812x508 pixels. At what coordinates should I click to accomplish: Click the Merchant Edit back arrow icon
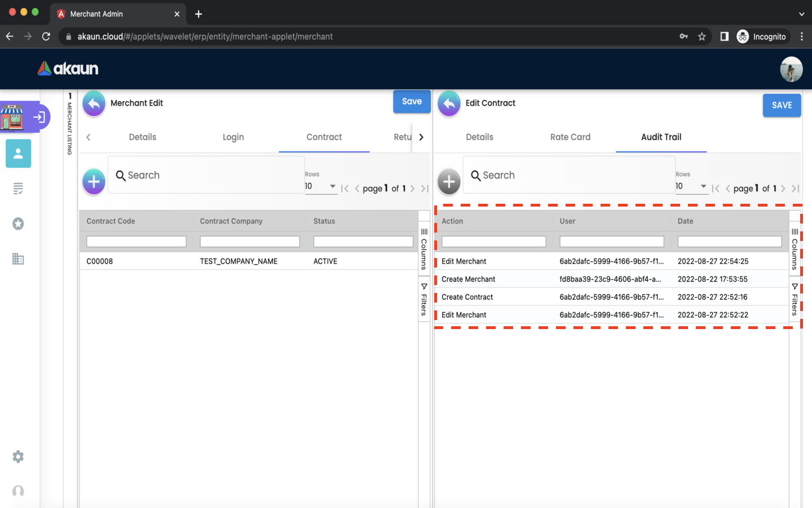coord(94,104)
